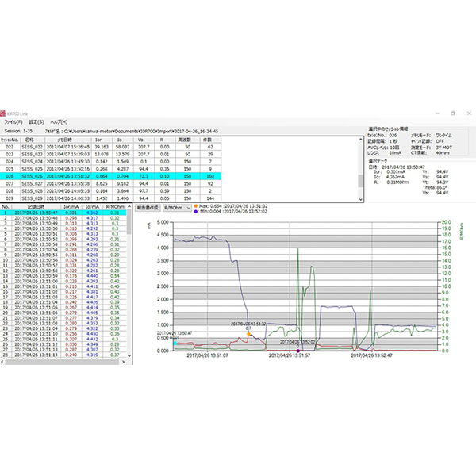The width and height of the screenshot is (476, 476).
Task: Click the Ior column header in session table
Action: click(x=100, y=139)
